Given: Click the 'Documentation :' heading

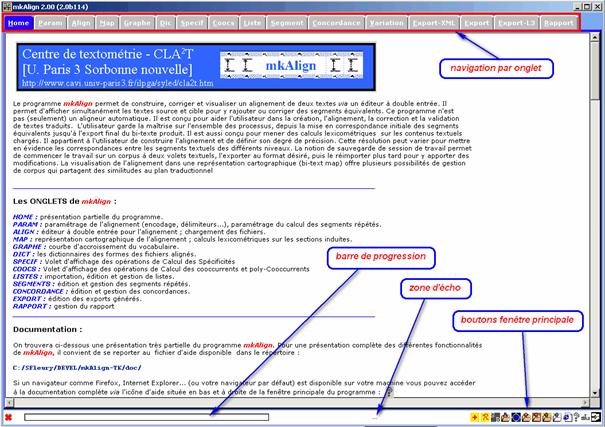Looking at the screenshot, I should (47, 329).
